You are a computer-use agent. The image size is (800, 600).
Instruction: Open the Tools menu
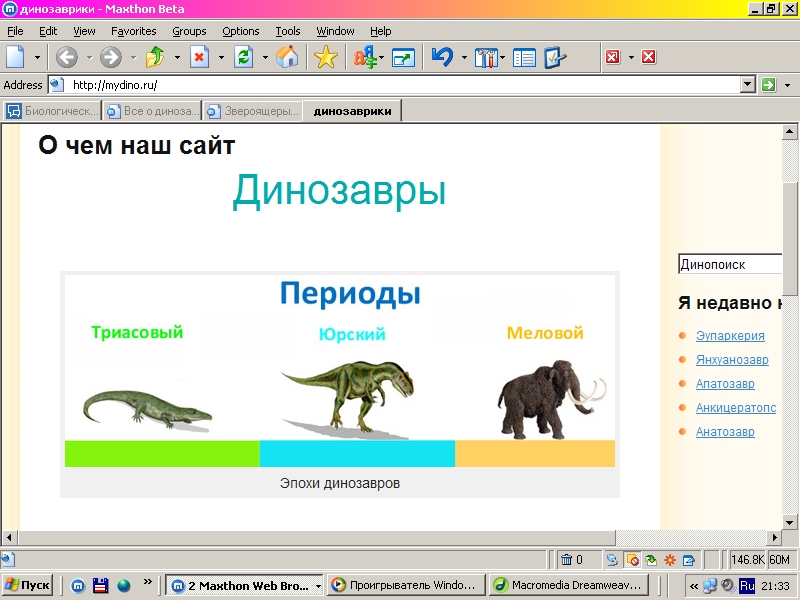tap(288, 31)
